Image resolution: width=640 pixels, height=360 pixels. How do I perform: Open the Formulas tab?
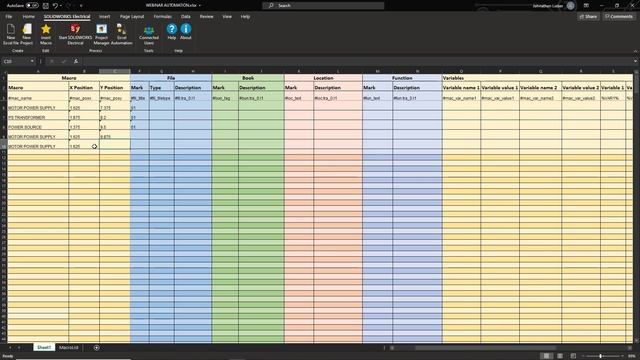pos(162,17)
